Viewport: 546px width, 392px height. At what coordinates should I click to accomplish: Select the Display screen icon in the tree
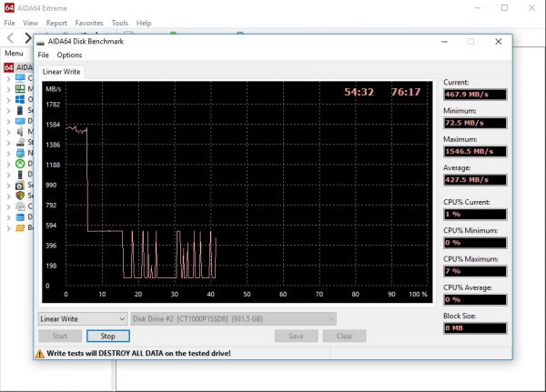coord(20,121)
